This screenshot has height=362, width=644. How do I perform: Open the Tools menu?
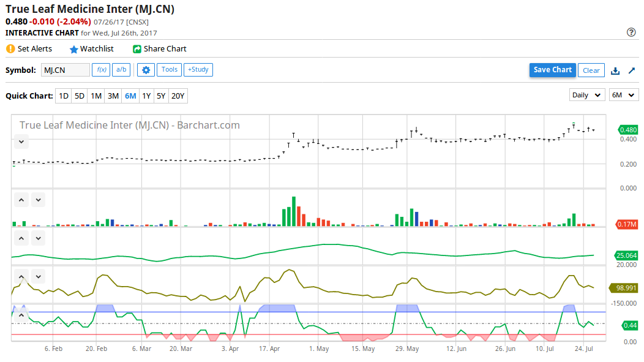pos(169,70)
